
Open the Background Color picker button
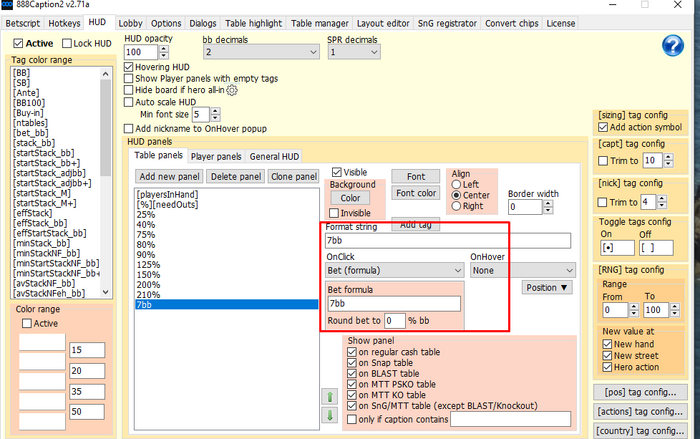click(x=350, y=198)
